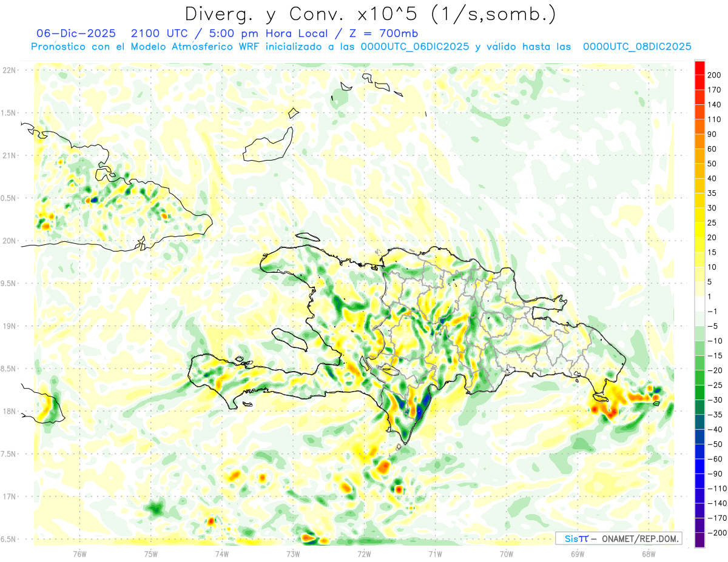
Task: Click the '19N' latitude label
Action: 9,326
